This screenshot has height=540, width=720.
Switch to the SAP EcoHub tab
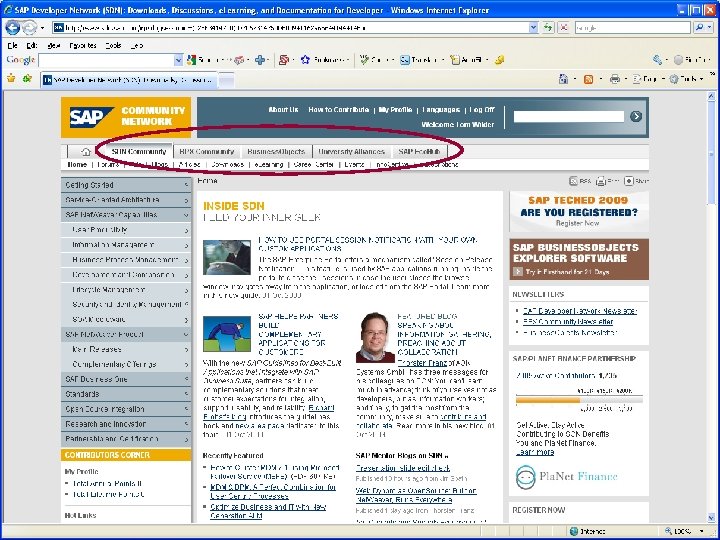coord(419,151)
